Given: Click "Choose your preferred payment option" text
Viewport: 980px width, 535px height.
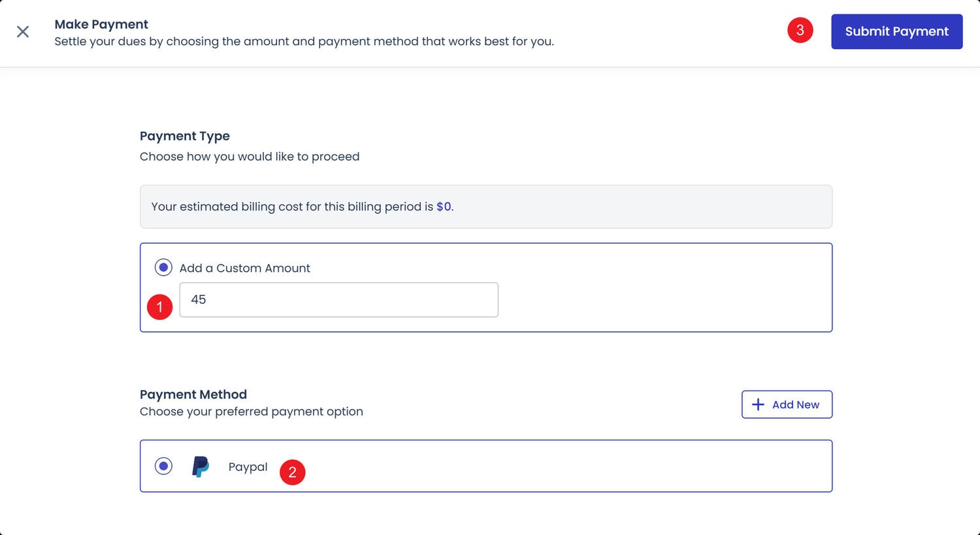Looking at the screenshot, I should (252, 412).
